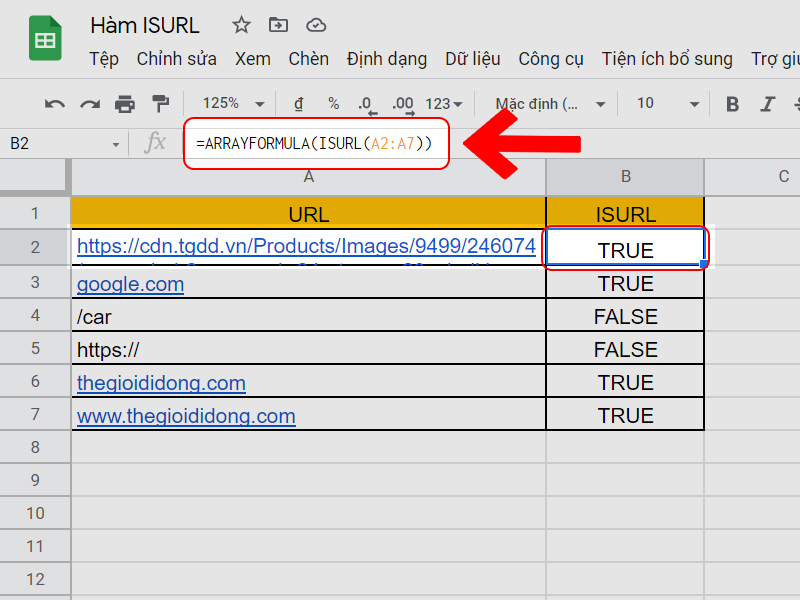Viewport: 800px width, 600px height.
Task: Print the spreadsheet
Action: pos(124,104)
